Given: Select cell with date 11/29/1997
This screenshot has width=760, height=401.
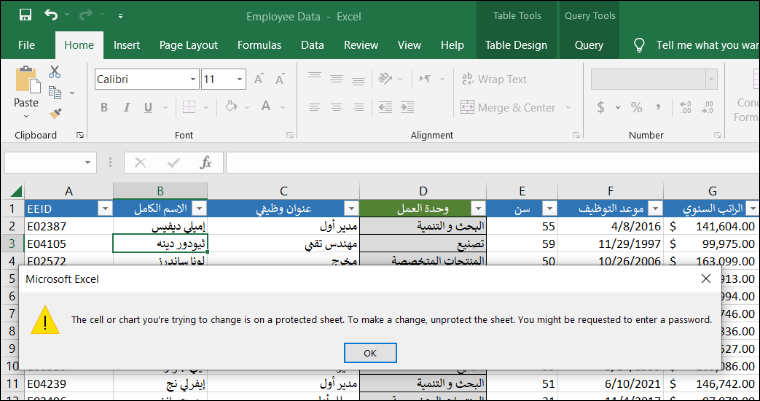Looking at the screenshot, I should click(610, 244).
